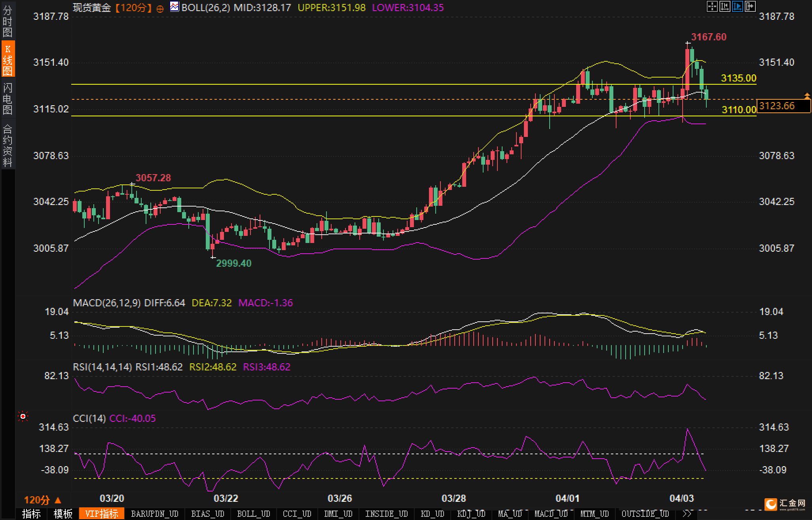Expand more indicators with the >> arrow
Image resolution: width=812 pixels, height=520 pixels.
(687, 514)
